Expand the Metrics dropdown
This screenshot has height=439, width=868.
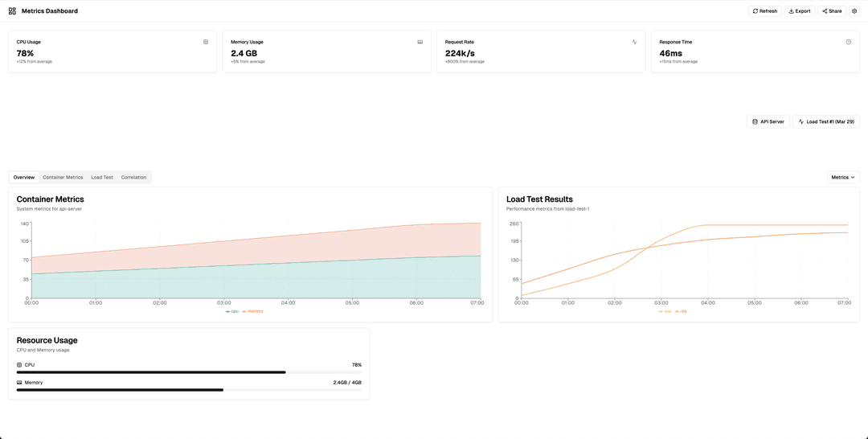(x=843, y=177)
